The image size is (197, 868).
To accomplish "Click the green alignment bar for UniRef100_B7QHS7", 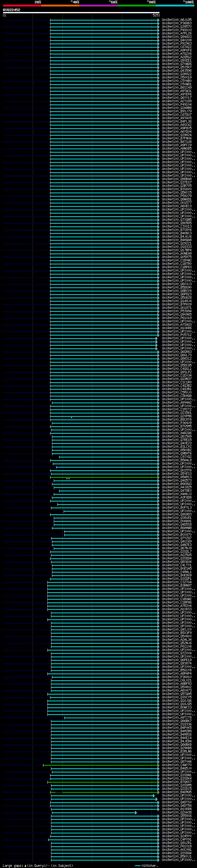I will point(103,782).
